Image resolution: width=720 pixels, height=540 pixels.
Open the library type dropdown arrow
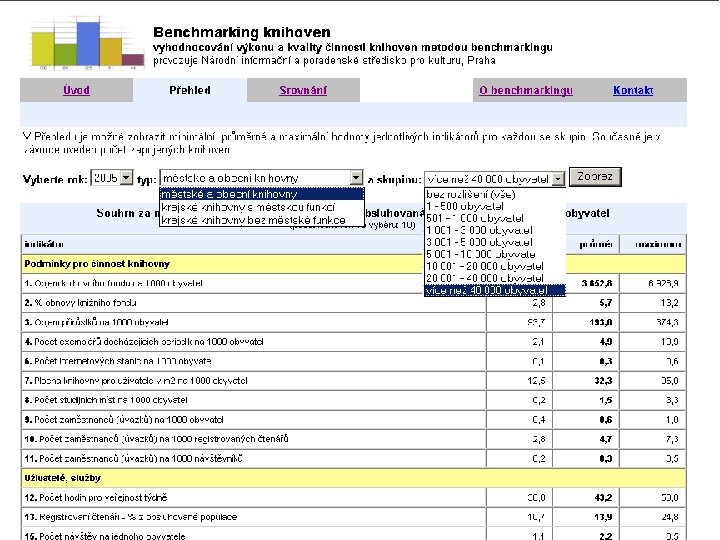356,178
